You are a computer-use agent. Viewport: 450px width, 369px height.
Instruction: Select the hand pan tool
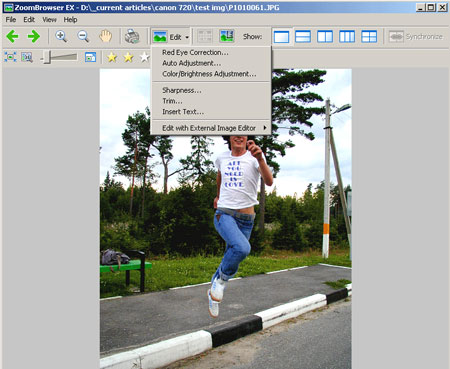pos(105,36)
